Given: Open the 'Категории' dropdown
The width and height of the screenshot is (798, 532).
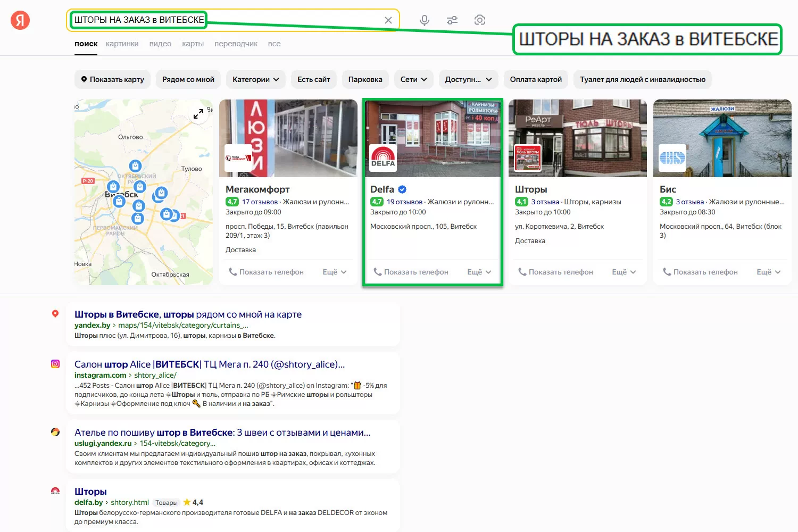Looking at the screenshot, I should click(255, 79).
